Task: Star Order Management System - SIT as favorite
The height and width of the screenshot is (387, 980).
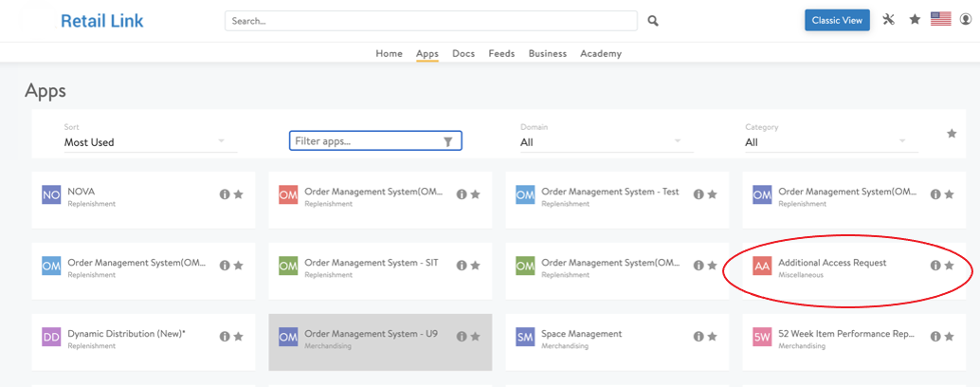Action: (x=476, y=265)
